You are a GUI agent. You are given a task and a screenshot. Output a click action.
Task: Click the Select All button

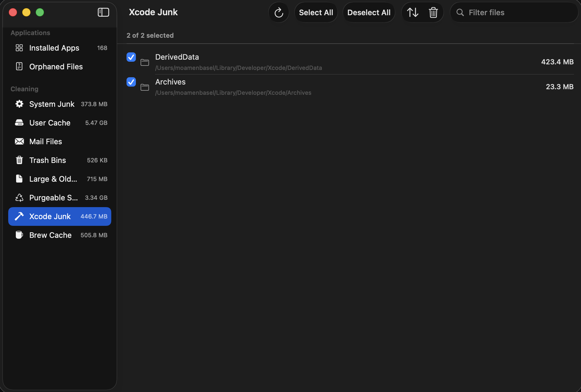point(316,12)
